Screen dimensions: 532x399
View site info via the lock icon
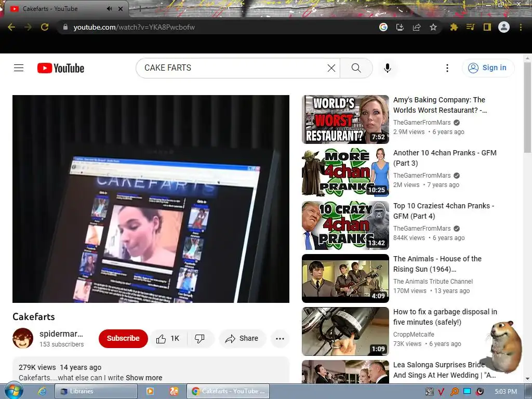(65, 27)
